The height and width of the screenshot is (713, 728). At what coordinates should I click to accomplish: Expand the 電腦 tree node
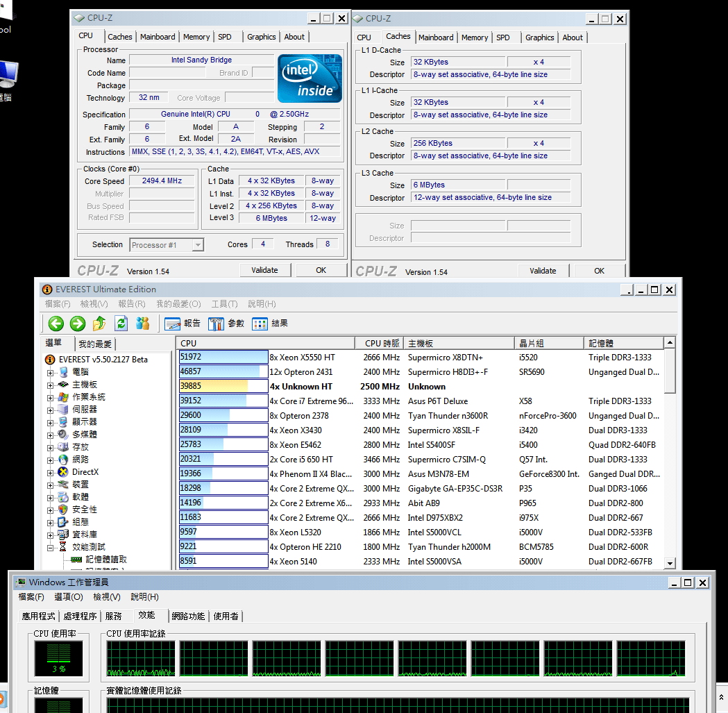point(51,372)
